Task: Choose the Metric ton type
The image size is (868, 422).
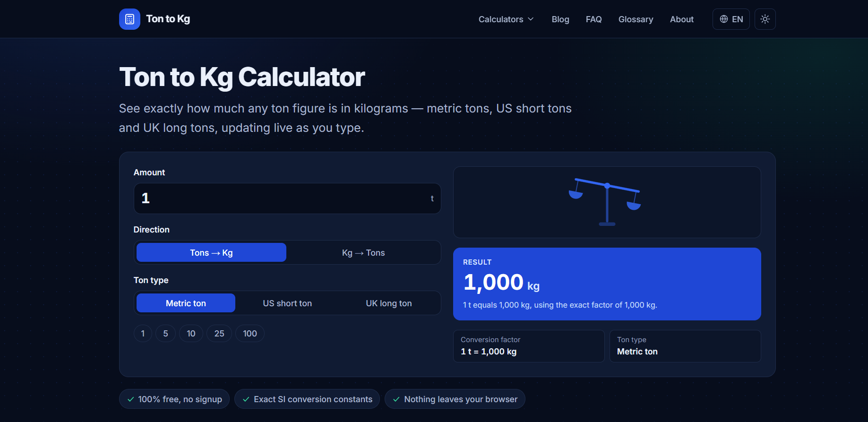Action: [x=186, y=303]
